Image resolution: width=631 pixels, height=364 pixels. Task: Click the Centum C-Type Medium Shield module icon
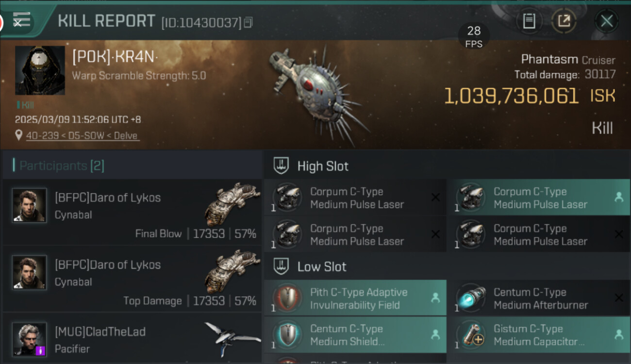click(x=287, y=335)
